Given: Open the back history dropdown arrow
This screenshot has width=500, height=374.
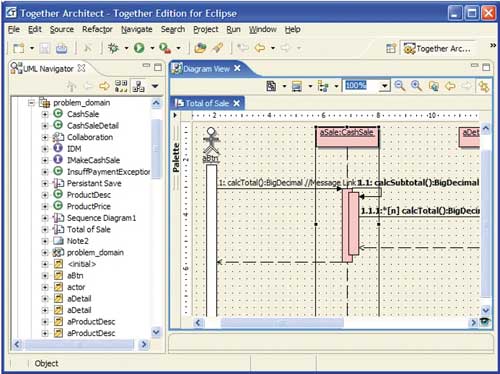Looking at the screenshot, I should coord(273,48).
